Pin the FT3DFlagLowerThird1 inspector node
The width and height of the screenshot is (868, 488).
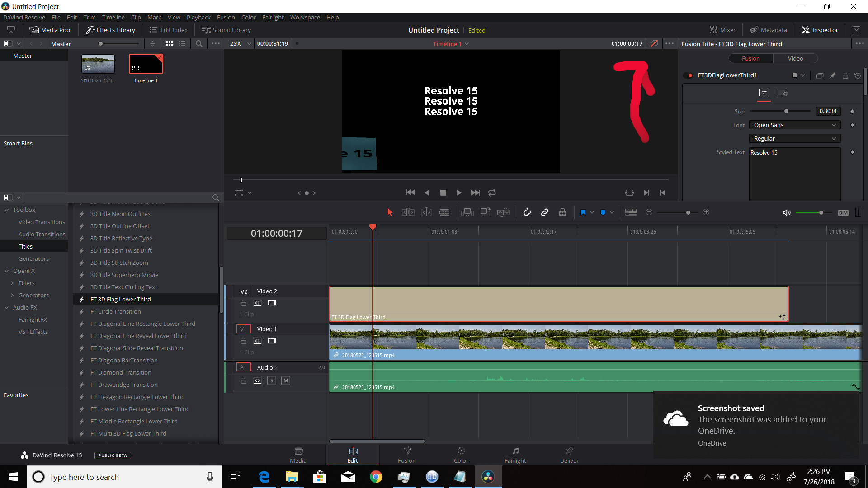[832, 75]
